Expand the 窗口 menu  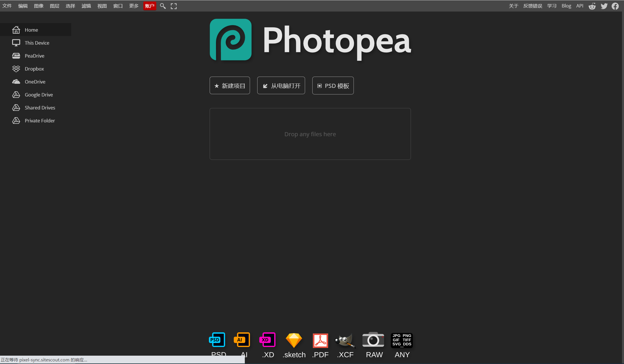(x=118, y=6)
